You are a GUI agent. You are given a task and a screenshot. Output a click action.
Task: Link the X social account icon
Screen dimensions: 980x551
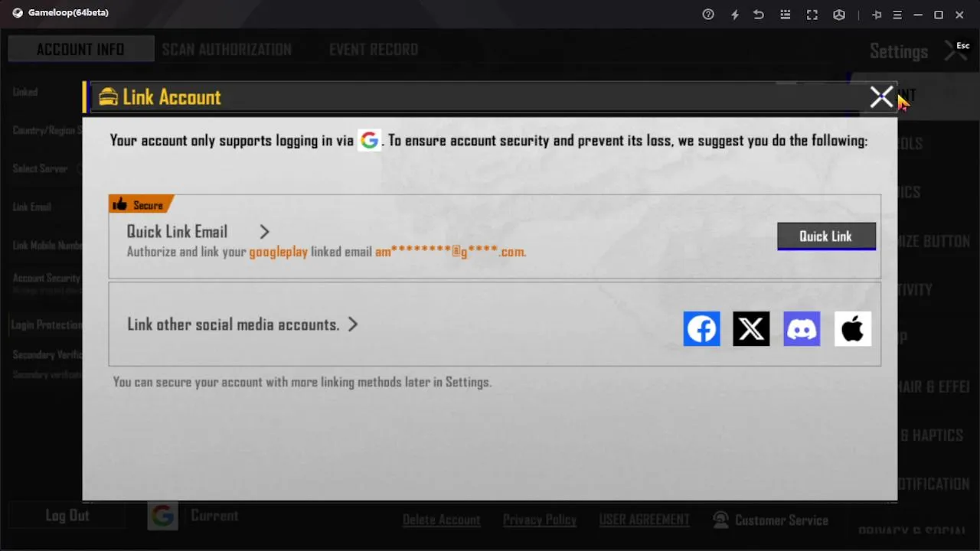(751, 329)
